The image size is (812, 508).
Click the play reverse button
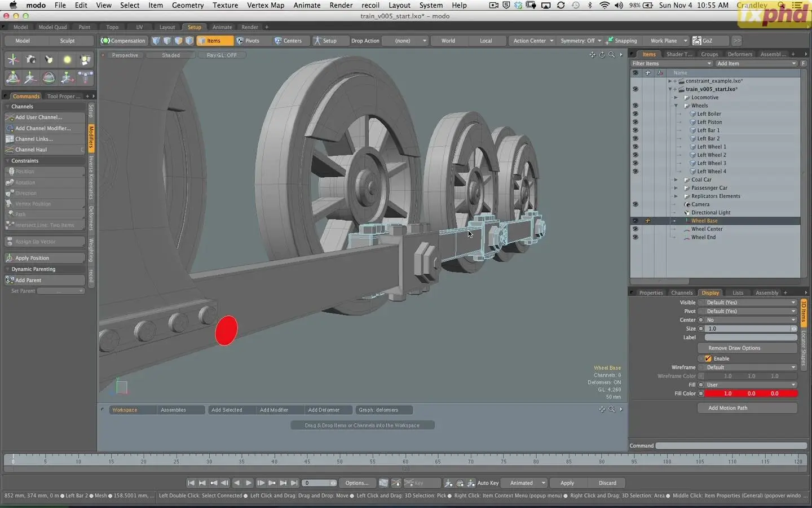point(237,483)
